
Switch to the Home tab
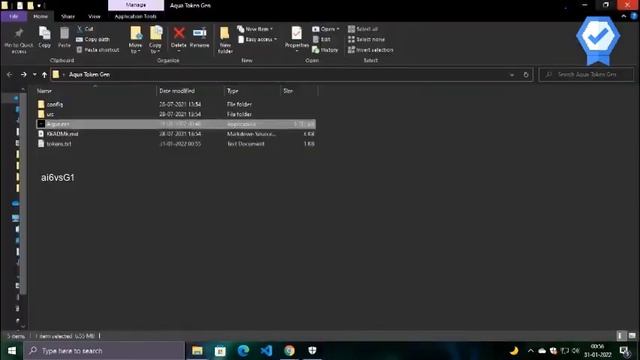40,16
